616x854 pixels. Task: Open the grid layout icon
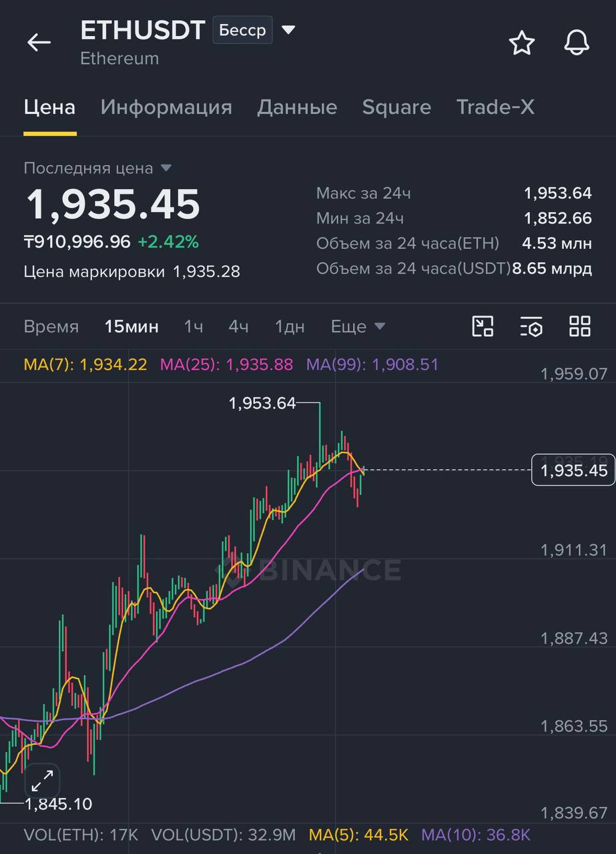click(580, 326)
